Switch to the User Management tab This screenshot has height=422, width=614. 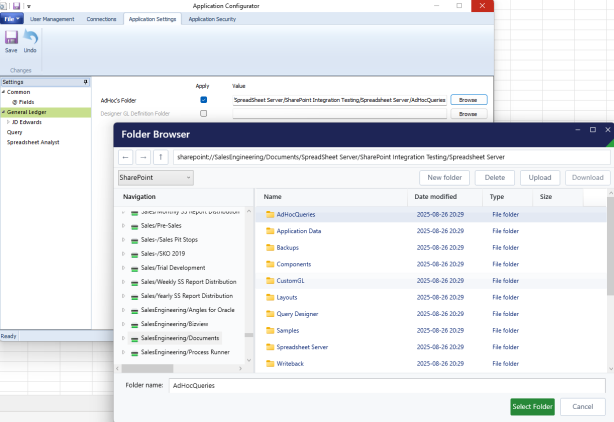coord(53,18)
